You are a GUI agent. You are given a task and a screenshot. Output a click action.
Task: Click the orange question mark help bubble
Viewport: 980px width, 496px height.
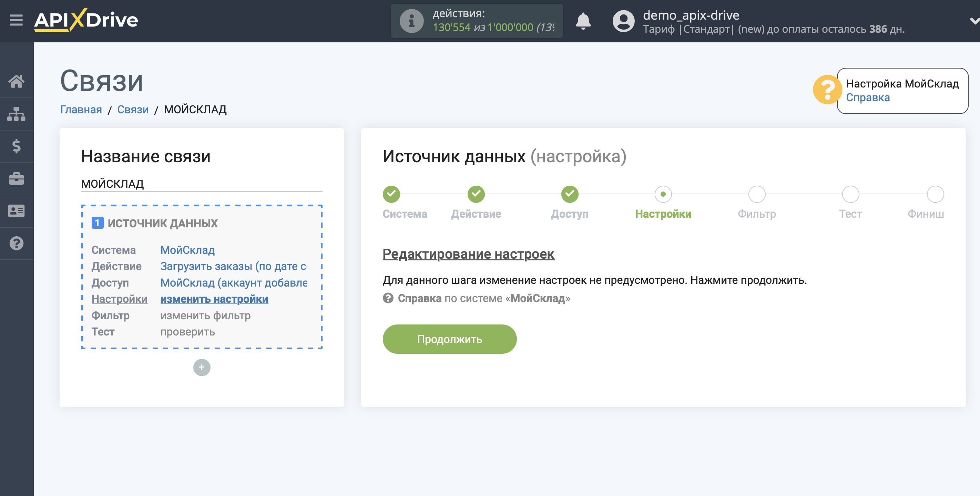click(827, 90)
